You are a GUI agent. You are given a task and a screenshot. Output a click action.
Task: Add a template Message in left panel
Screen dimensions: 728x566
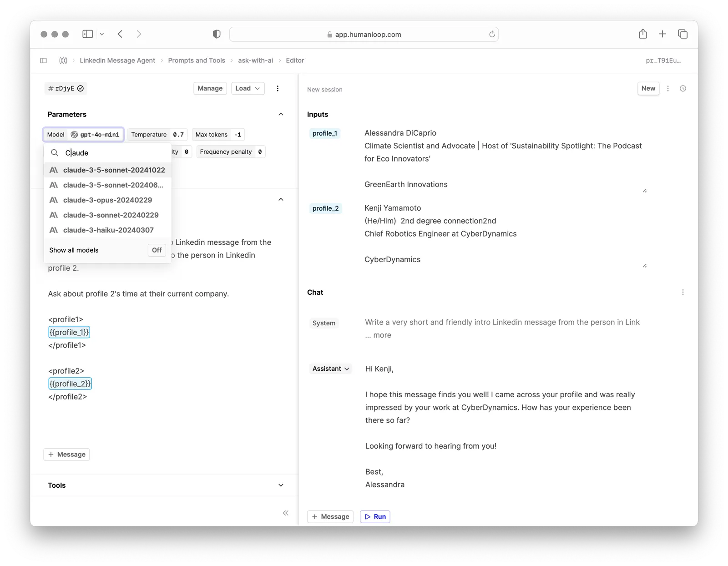pyautogui.click(x=67, y=455)
